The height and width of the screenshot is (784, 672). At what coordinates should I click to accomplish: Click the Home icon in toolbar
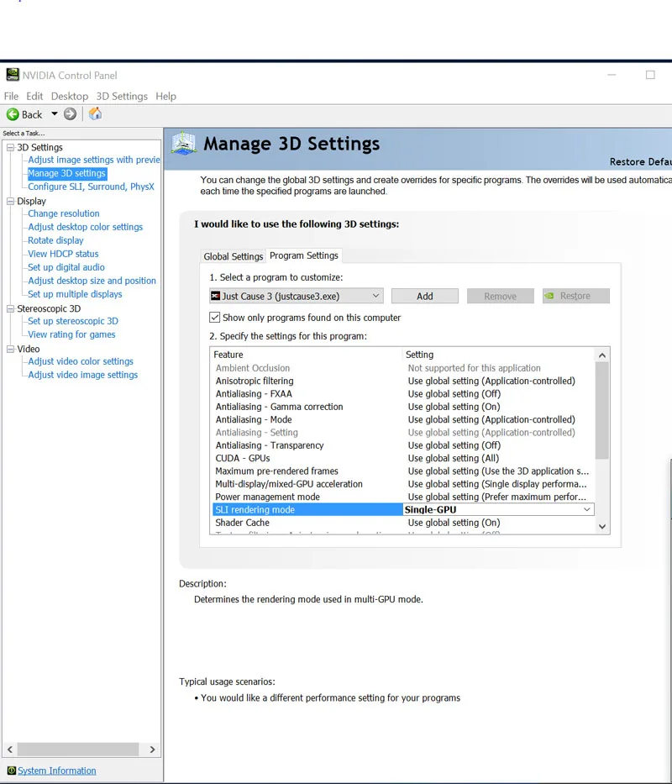pos(95,114)
